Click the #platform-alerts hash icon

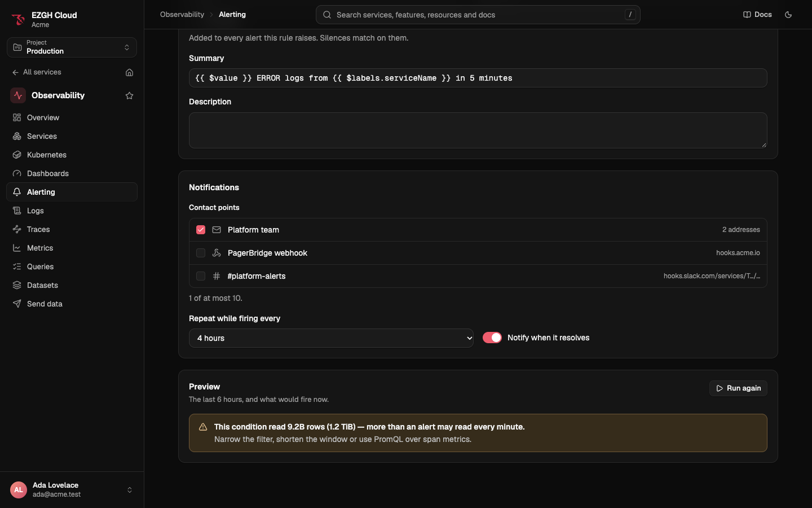pyautogui.click(x=217, y=276)
